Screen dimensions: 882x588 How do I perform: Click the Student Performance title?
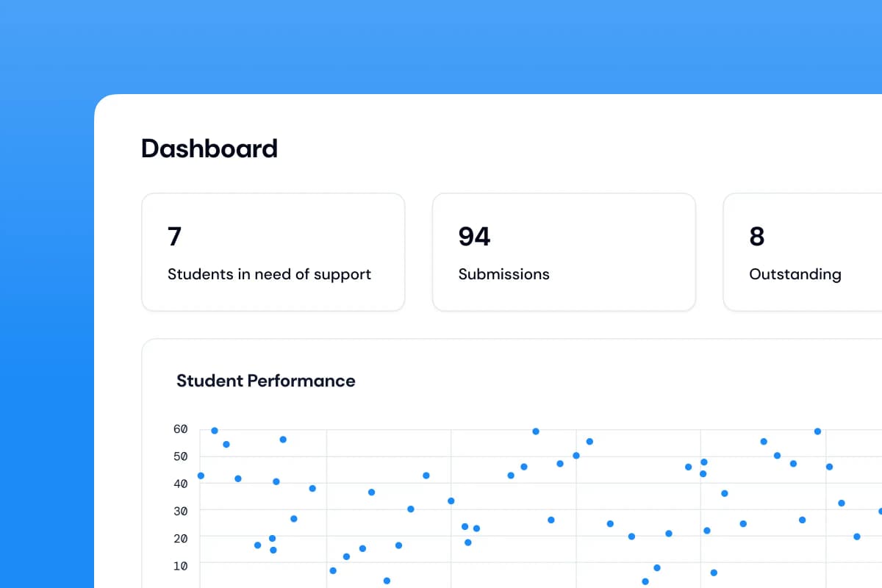click(x=265, y=381)
